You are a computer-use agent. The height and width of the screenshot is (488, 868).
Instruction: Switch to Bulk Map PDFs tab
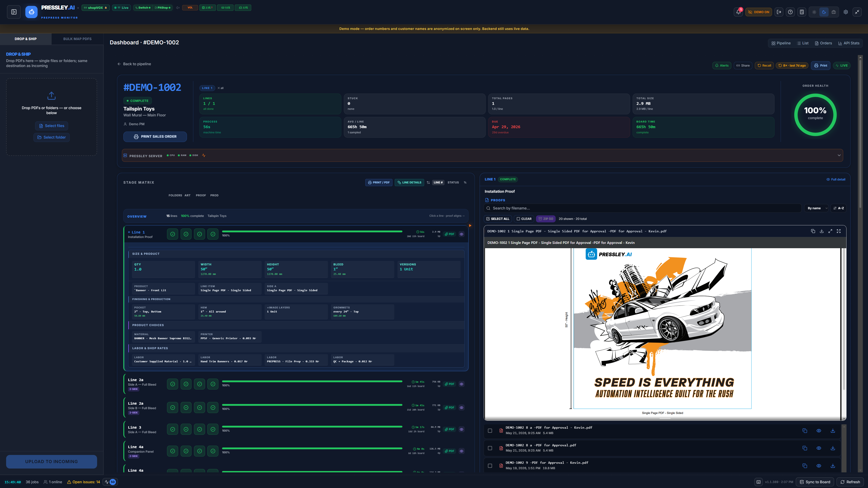pos(77,39)
